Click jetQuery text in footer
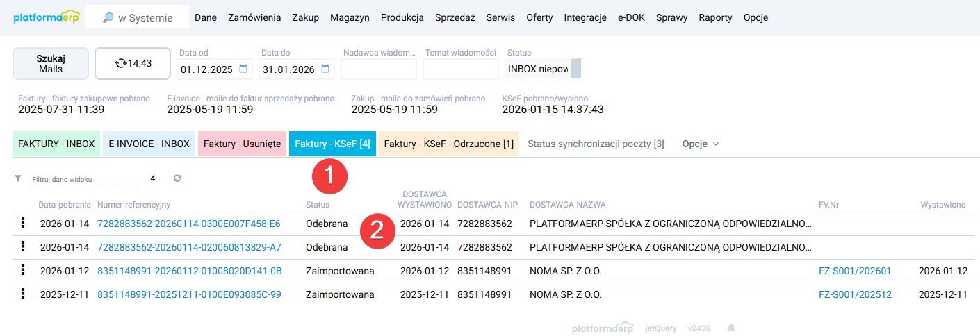Screen dimensions: 980x336 661,328
